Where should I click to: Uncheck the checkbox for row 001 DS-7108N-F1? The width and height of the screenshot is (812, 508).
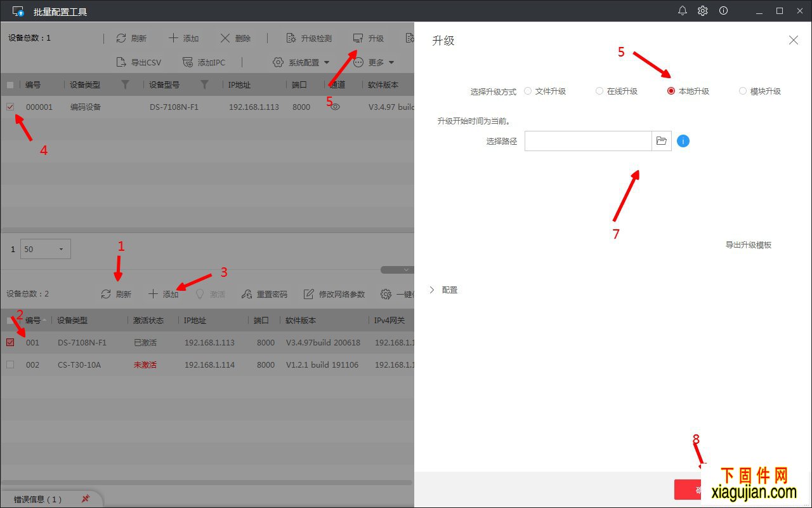[x=10, y=342]
